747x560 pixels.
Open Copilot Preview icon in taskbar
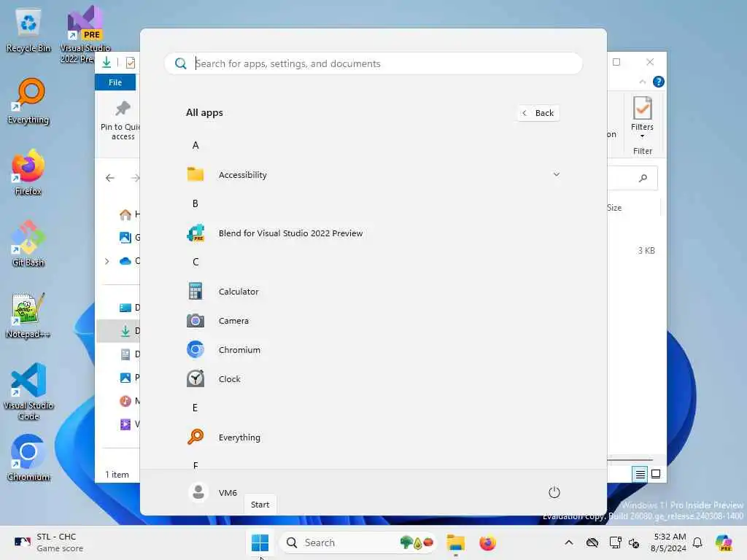724,542
